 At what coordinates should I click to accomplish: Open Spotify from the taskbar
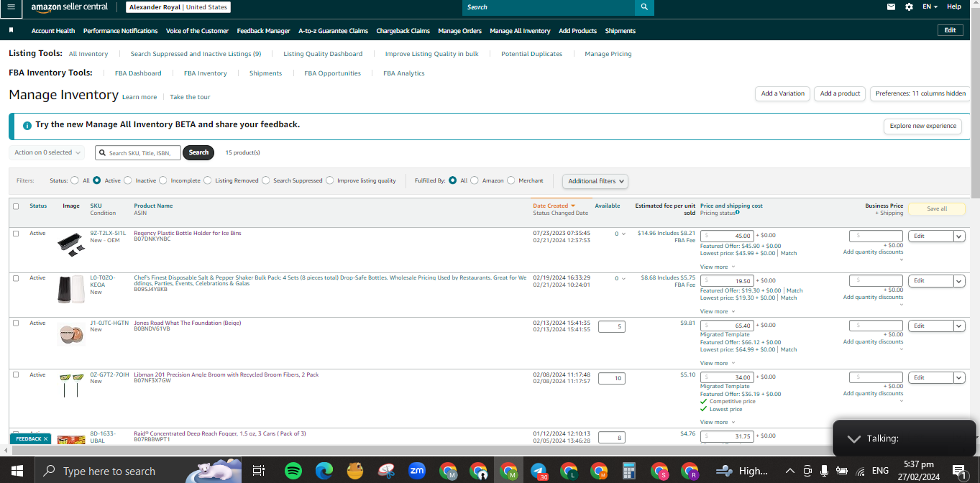(x=293, y=471)
